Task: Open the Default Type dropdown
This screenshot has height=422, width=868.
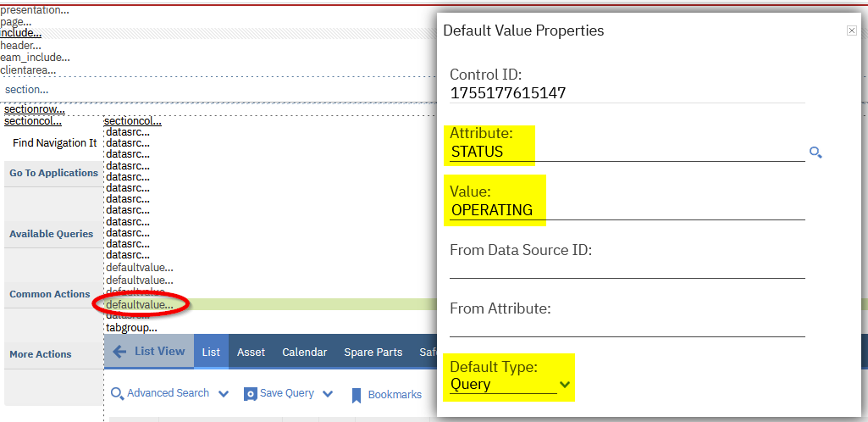Action: [x=565, y=385]
